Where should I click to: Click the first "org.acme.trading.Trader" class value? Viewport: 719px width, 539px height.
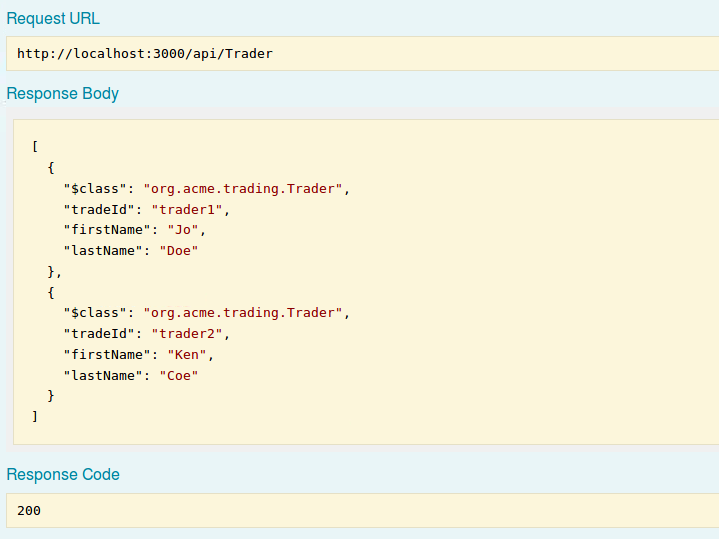pyautogui.click(x=243, y=189)
